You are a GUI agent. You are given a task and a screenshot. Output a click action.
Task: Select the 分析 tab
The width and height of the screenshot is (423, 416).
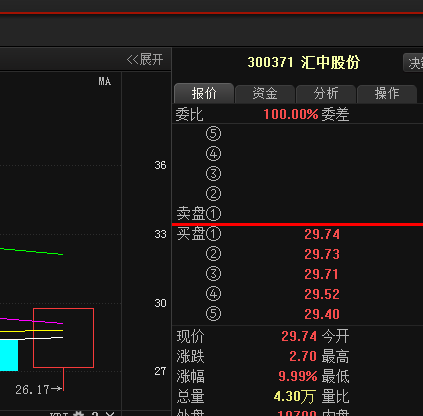tap(326, 94)
